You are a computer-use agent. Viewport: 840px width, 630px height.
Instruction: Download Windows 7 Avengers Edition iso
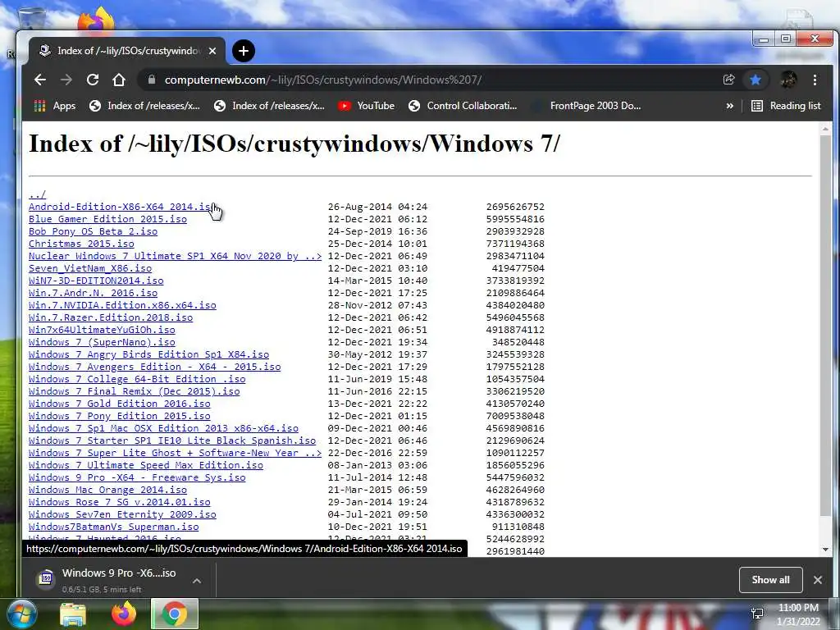(x=155, y=367)
